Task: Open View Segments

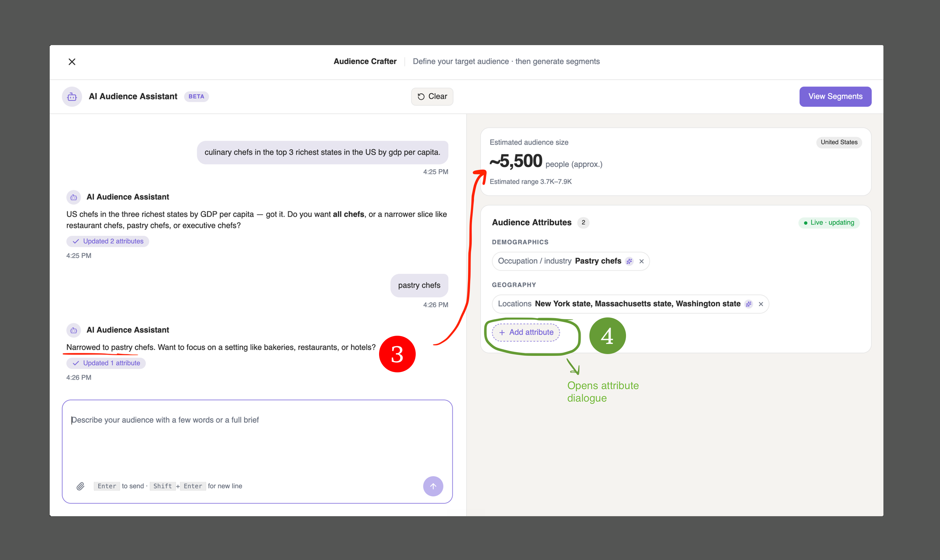Action: (835, 97)
